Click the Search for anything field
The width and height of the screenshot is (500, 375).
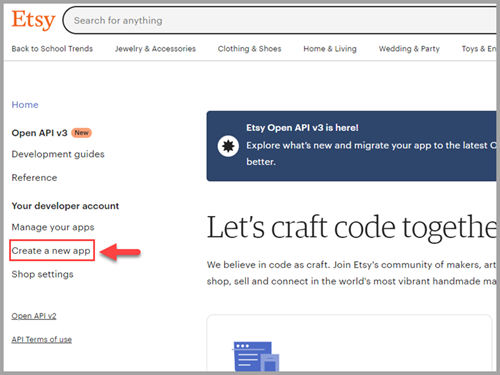(280, 20)
